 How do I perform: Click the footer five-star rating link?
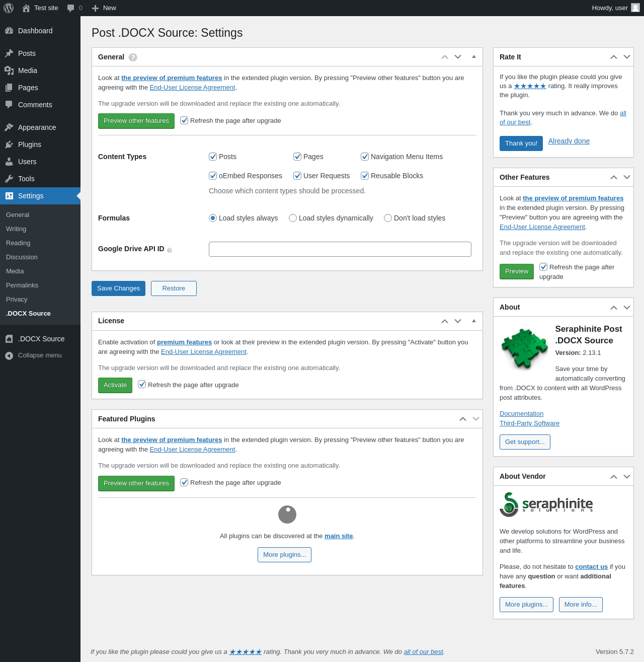click(x=246, y=652)
